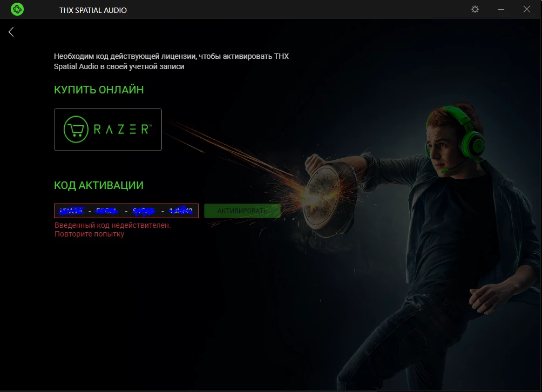Click the shopping cart icon on the store tile
The height and width of the screenshot is (392, 542).
click(76, 129)
